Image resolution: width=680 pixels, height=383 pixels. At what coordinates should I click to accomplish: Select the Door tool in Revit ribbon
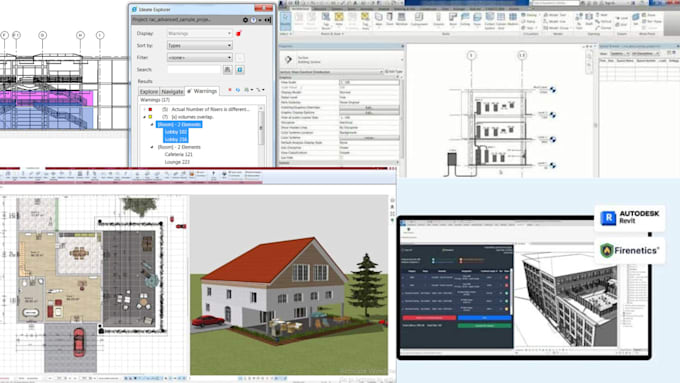(x=389, y=20)
